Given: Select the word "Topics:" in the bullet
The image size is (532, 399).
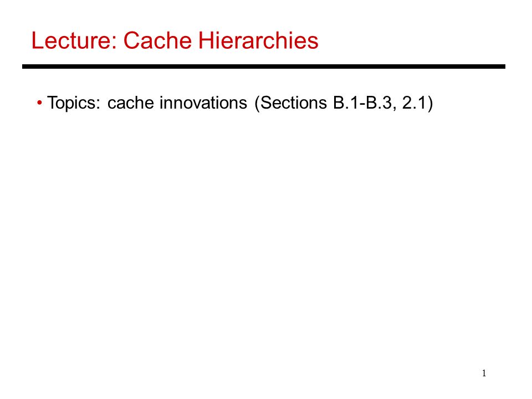Looking at the screenshot, I should [74, 103].
